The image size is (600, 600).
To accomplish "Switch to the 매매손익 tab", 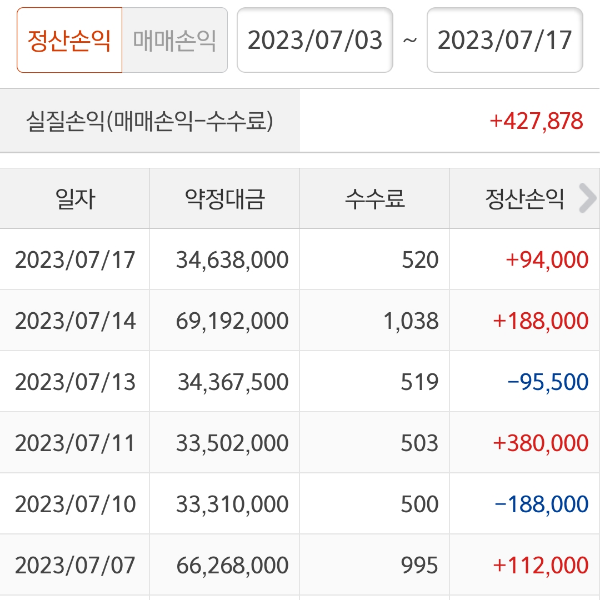I will point(174,40).
